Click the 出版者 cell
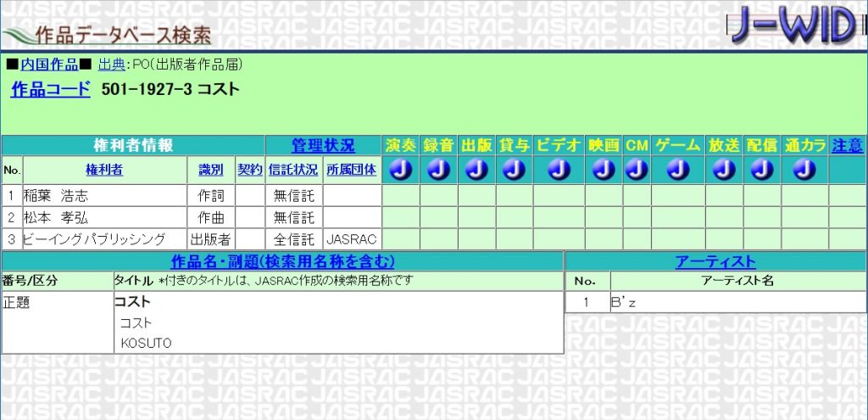Viewport: 868px width, 420px height. (x=210, y=239)
